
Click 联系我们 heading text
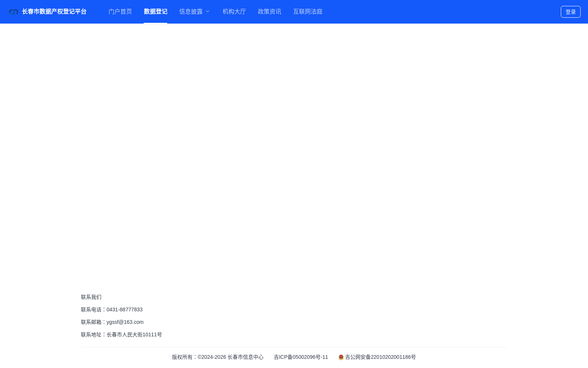(91, 297)
